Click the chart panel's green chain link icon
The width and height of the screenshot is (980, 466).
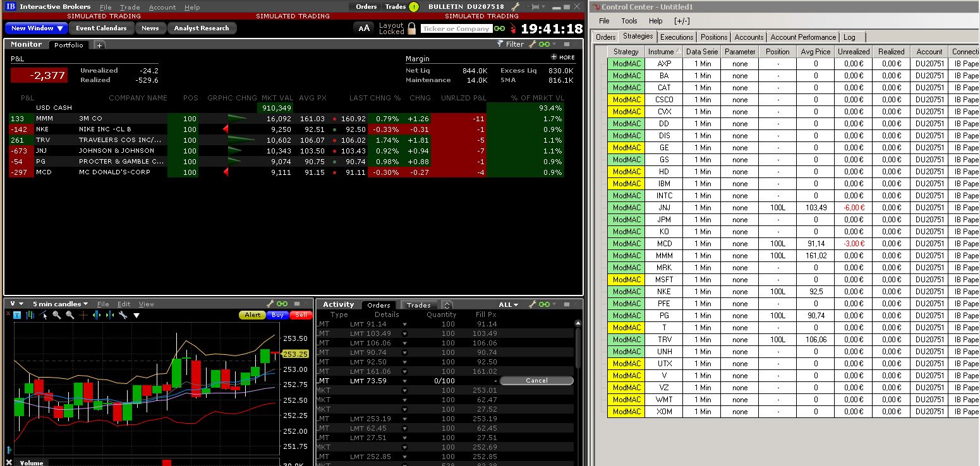pos(282,304)
